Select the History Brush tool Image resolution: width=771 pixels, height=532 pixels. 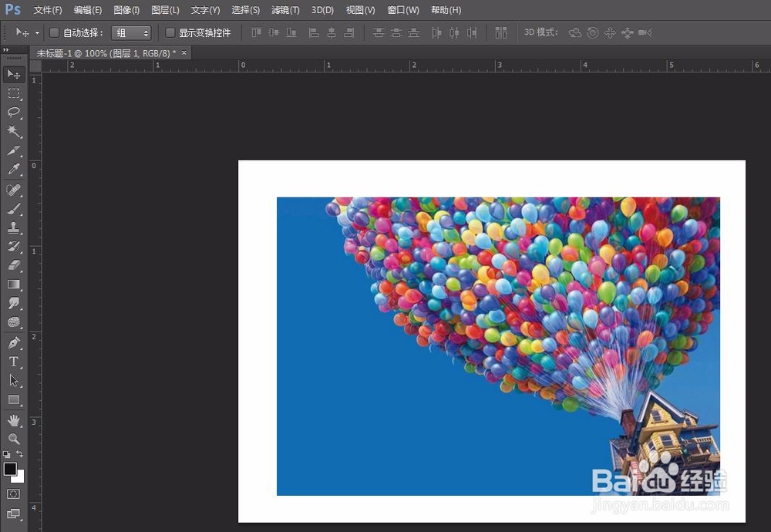coord(14,246)
